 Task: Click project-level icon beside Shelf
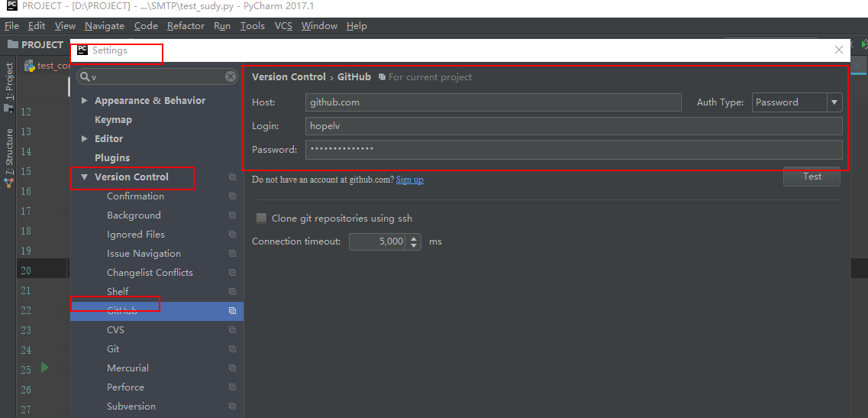(x=233, y=292)
